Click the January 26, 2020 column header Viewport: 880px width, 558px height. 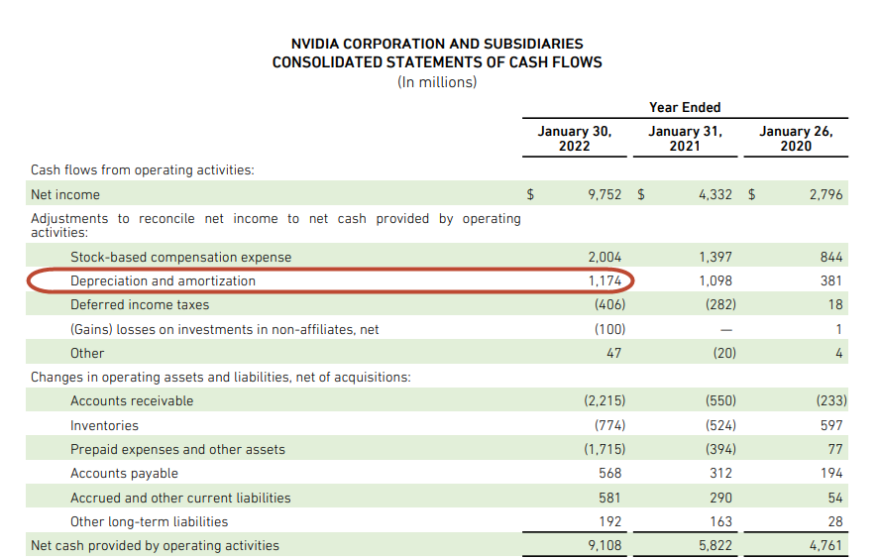pos(795,138)
